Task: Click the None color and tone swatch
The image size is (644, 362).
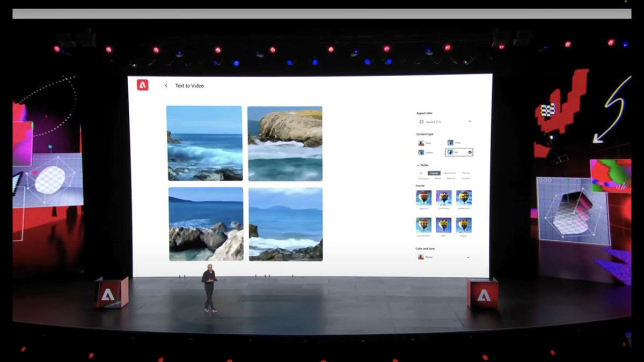Action: [420, 256]
